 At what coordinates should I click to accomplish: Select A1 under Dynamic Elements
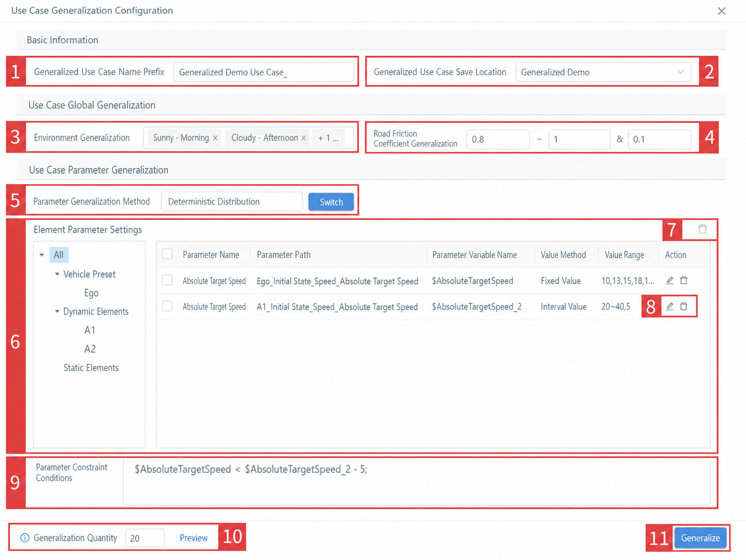pos(90,330)
